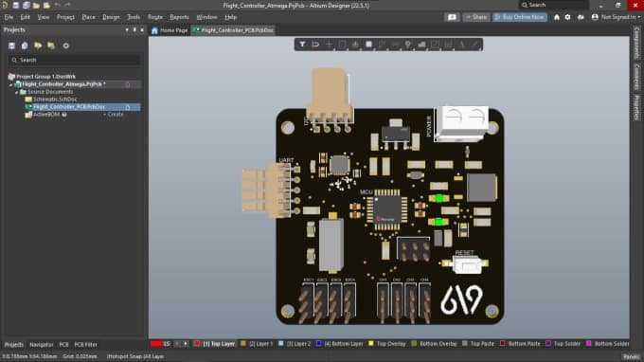Open preferences gear icon in title area
The height and width of the screenshot is (362, 644).
567,17
